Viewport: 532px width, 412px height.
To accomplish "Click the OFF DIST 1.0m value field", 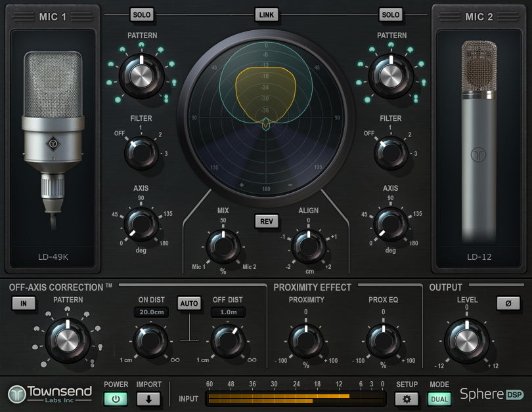I will (229, 312).
